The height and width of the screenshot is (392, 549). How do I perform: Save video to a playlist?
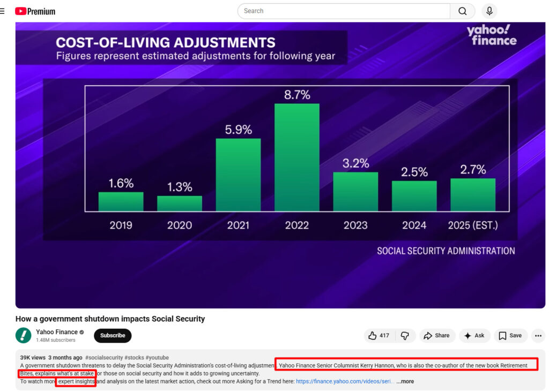pyautogui.click(x=510, y=336)
